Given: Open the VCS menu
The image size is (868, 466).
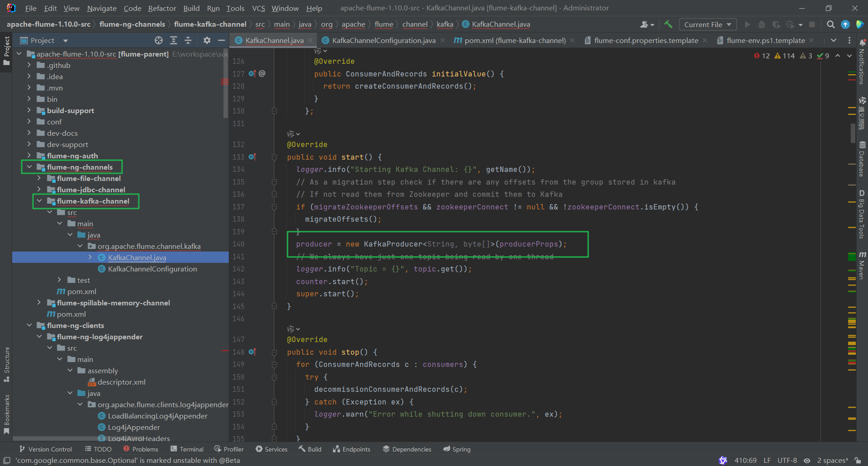Looking at the screenshot, I should tap(259, 8).
